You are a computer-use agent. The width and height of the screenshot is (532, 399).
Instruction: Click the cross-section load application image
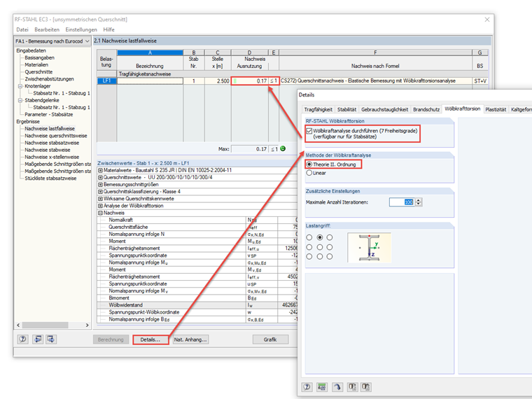coord(369,247)
